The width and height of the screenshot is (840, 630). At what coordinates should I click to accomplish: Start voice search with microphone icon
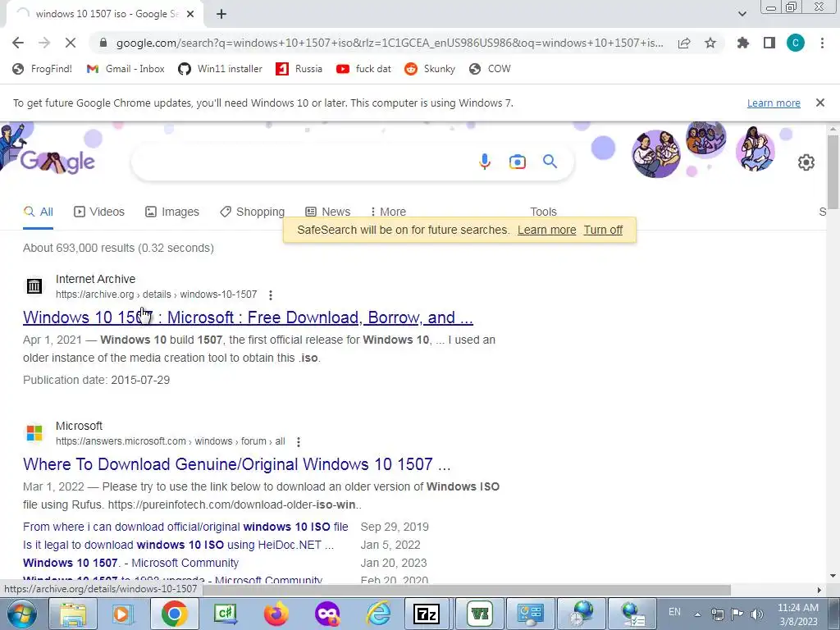pyautogui.click(x=484, y=162)
